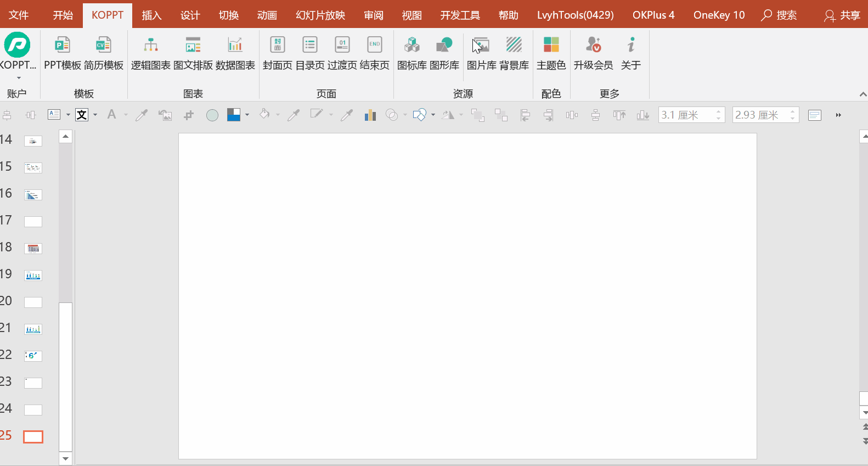The width and height of the screenshot is (868, 466).
Task: Show more quick toolbar commands
Action: [838, 115]
